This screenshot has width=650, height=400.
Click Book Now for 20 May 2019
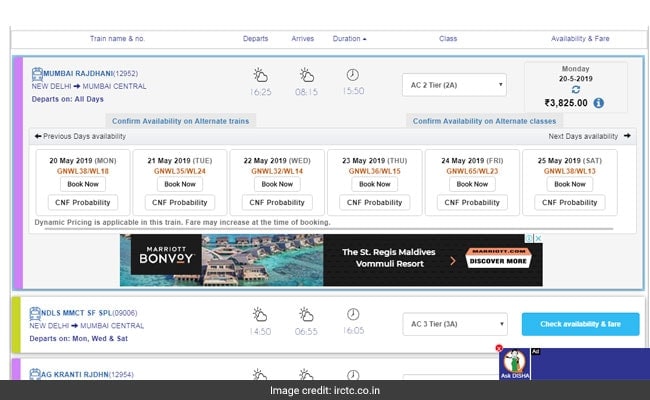tap(82, 184)
